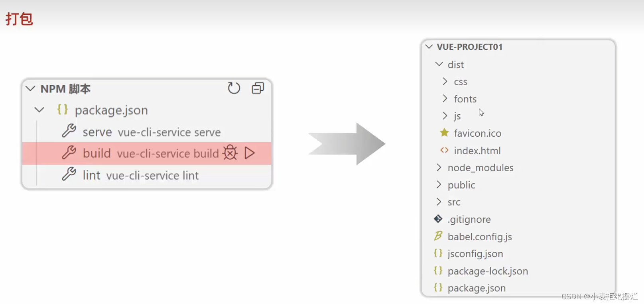Click the wrench icon beside build
This screenshot has width=644, height=304.
(69, 152)
